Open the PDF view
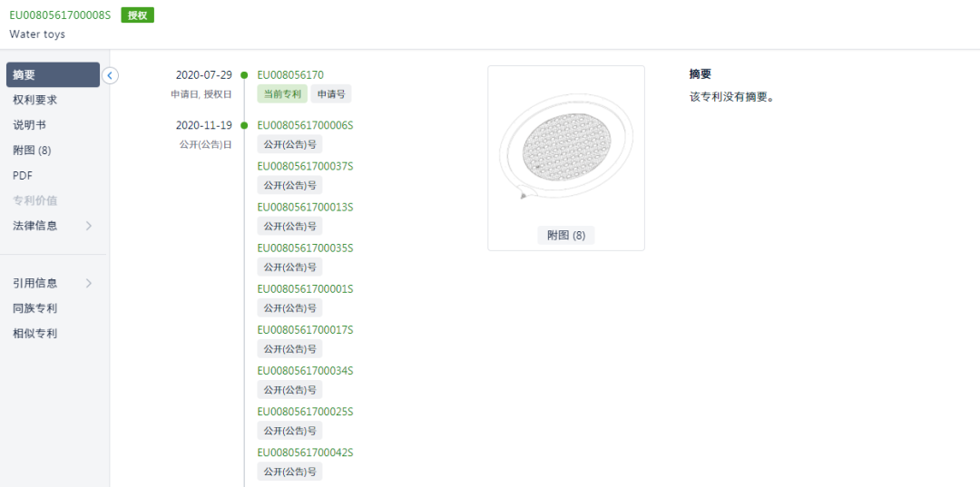The image size is (980, 487). point(23,175)
